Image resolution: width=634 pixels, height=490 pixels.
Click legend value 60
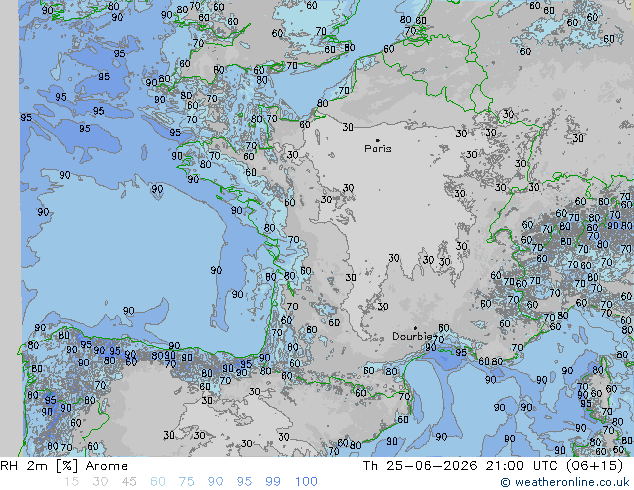tap(158, 482)
